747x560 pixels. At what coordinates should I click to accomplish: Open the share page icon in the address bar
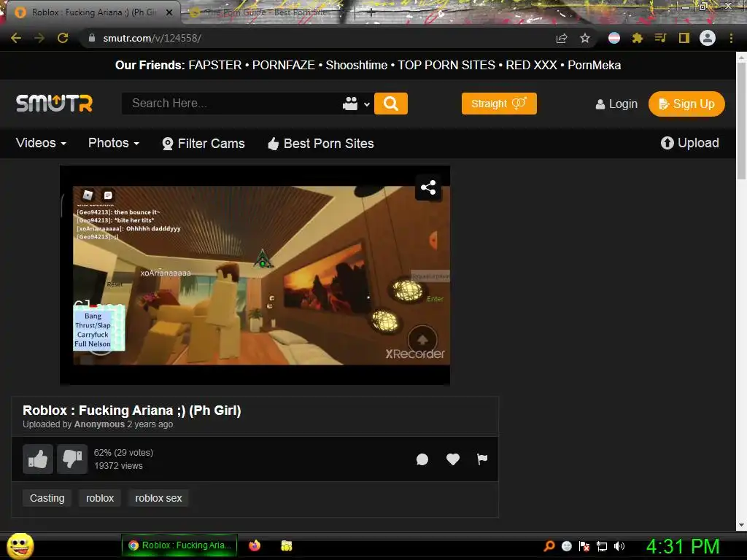[x=562, y=38]
